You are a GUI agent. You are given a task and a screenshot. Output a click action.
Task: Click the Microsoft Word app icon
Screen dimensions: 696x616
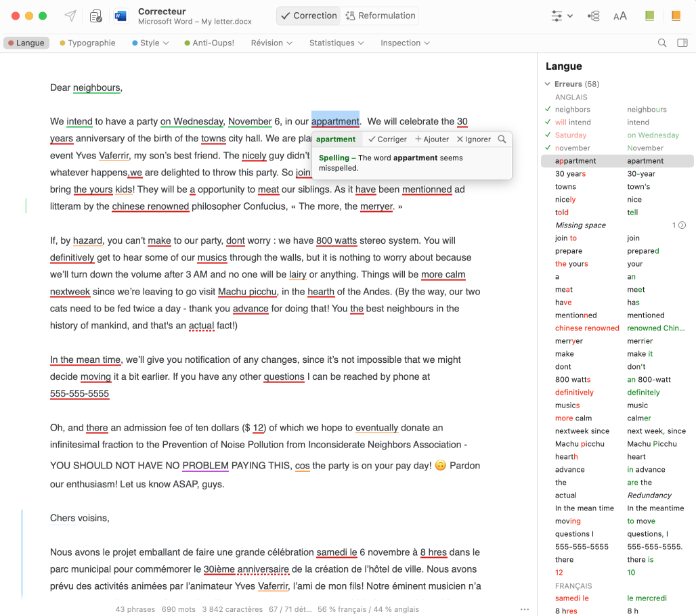121,16
